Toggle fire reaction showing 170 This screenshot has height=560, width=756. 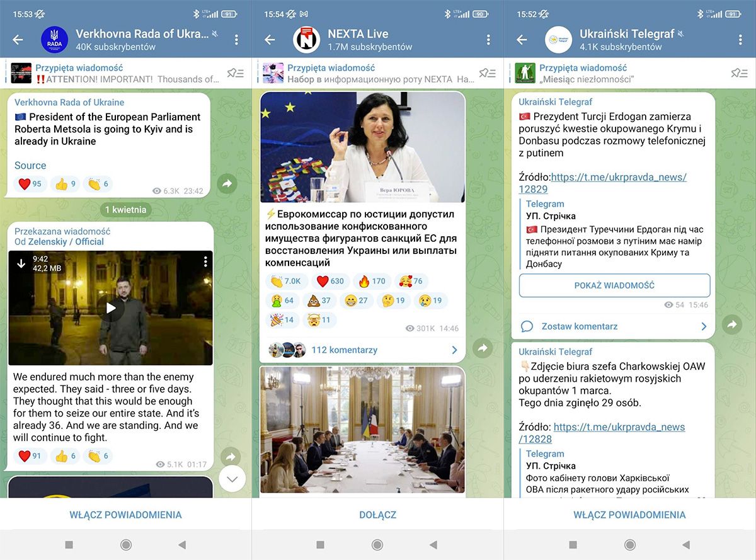[x=372, y=281]
